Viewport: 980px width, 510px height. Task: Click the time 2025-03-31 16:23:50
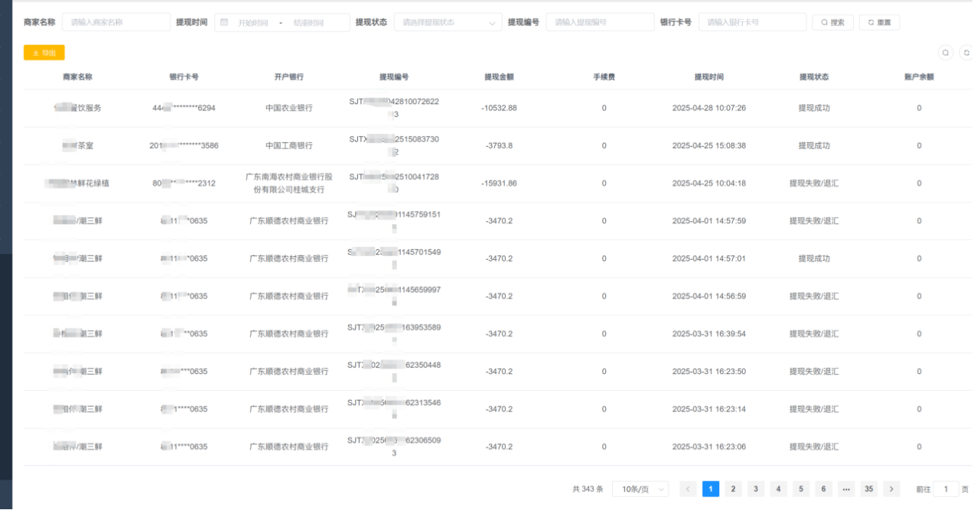pyautogui.click(x=709, y=372)
